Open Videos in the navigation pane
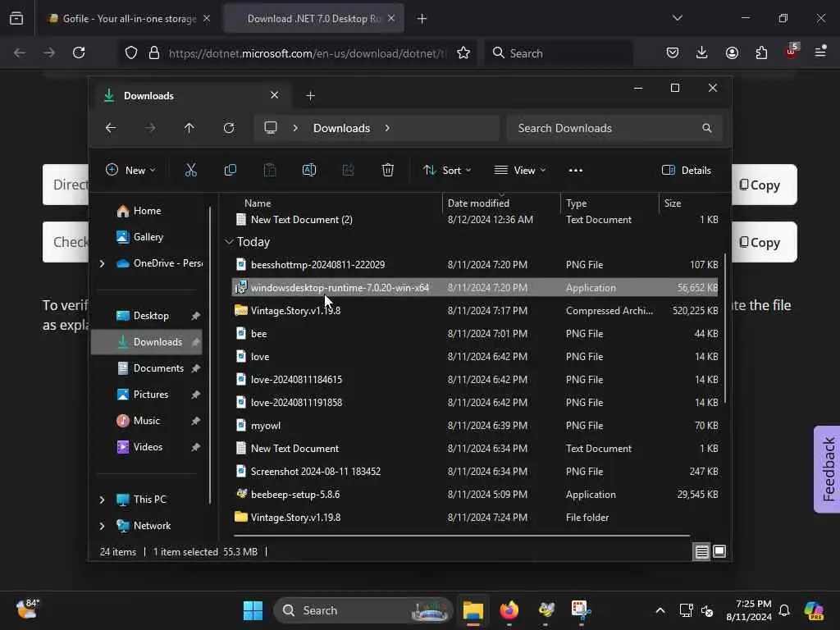 (x=148, y=447)
